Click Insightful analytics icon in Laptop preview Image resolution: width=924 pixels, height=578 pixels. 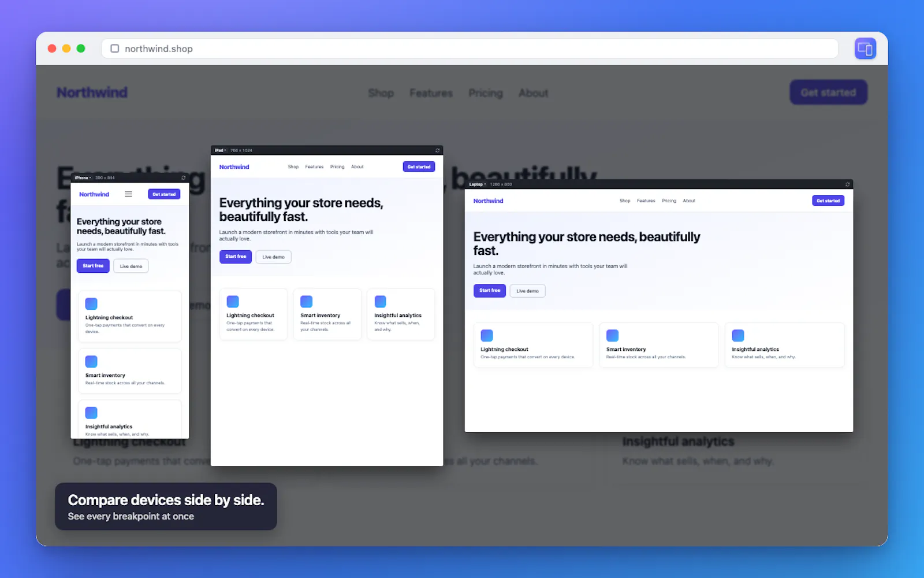coord(738,335)
